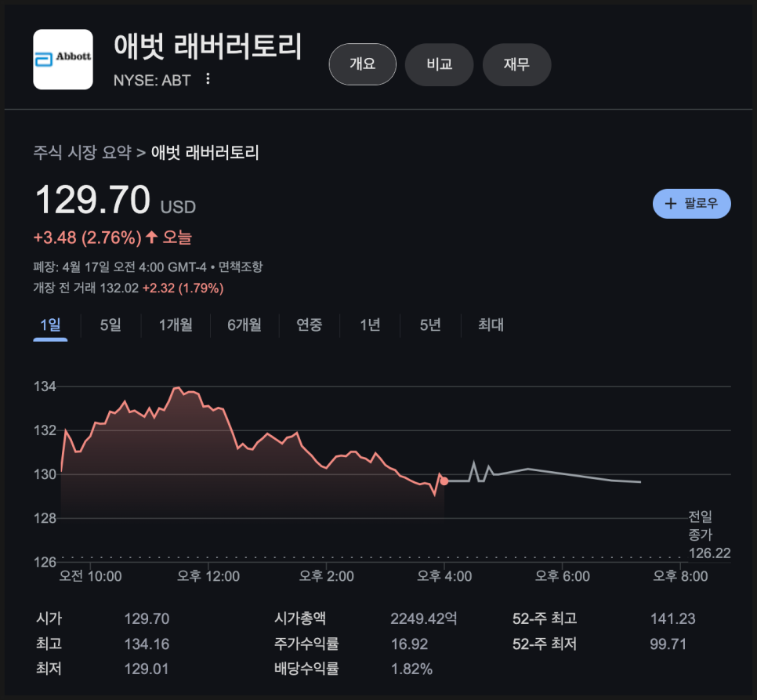The image size is (757, 700).
Task: Click the 주식 시장 요약 breadcrumb link
Action: coord(82,153)
